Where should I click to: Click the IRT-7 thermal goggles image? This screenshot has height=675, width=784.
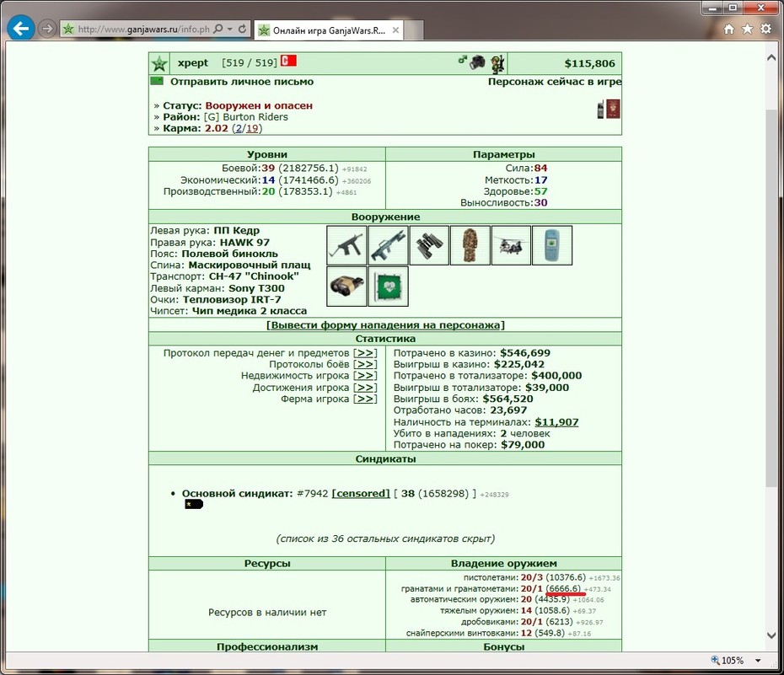[346, 287]
